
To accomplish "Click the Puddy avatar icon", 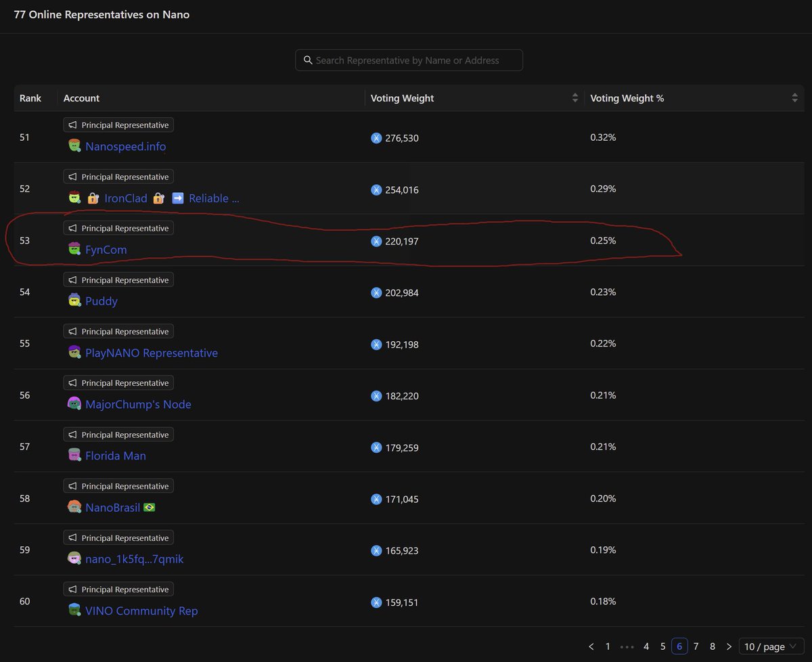I will (74, 301).
